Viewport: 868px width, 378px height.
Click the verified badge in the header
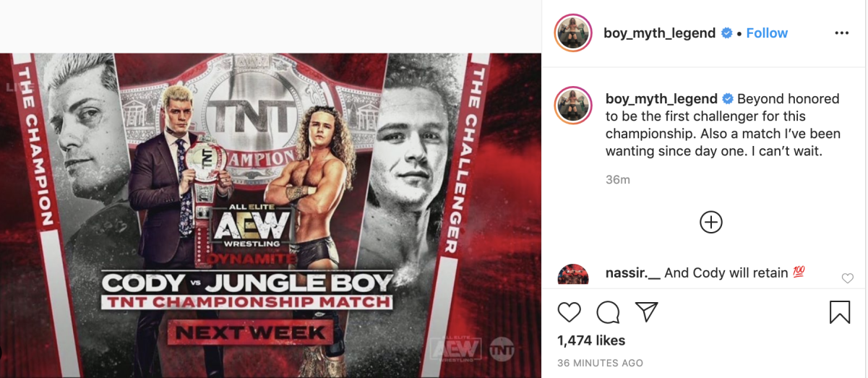pyautogui.click(x=728, y=33)
